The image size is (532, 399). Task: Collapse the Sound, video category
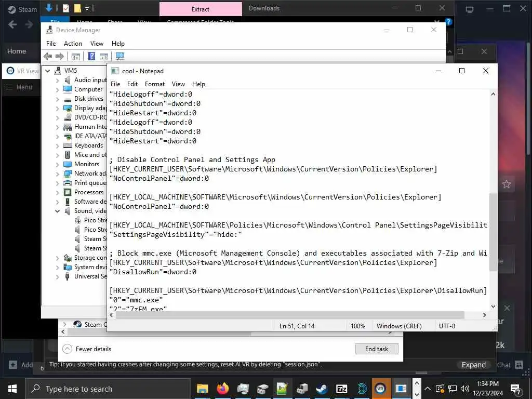(x=57, y=211)
